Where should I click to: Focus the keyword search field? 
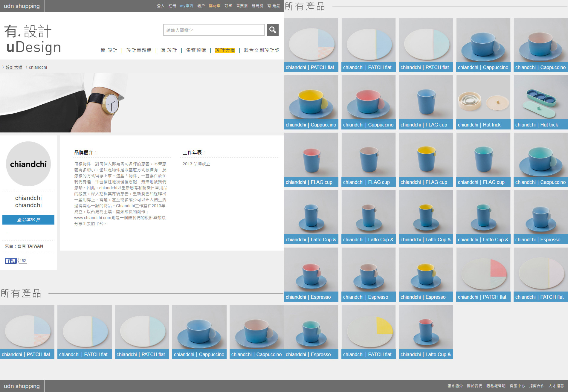tap(214, 30)
